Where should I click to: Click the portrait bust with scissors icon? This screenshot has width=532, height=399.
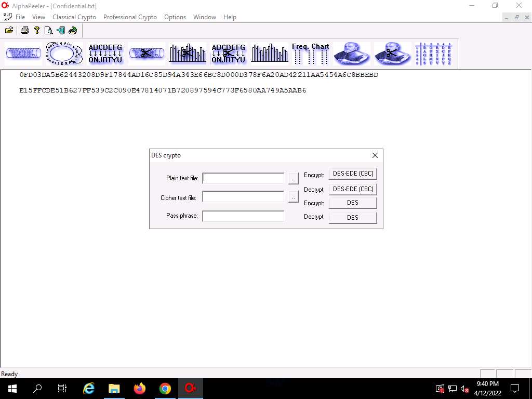tap(392, 54)
